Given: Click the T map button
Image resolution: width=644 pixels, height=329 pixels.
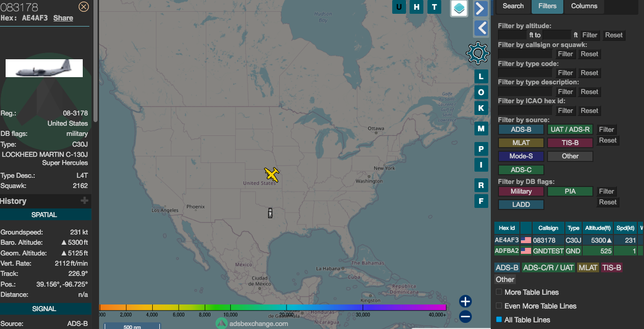Looking at the screenshot, I should (x=435, y=7).
